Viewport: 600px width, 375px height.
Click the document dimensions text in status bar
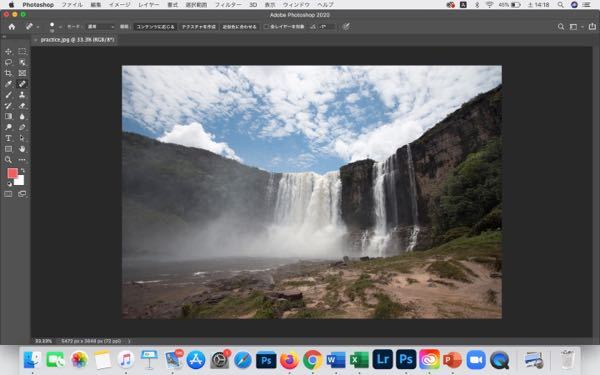pos(91,341)
